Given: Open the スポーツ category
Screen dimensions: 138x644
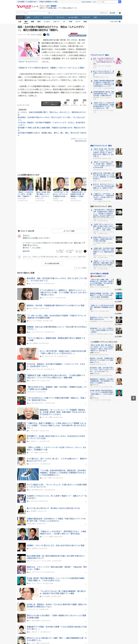Looking at the screenshot, I should (x=56, y=21).
